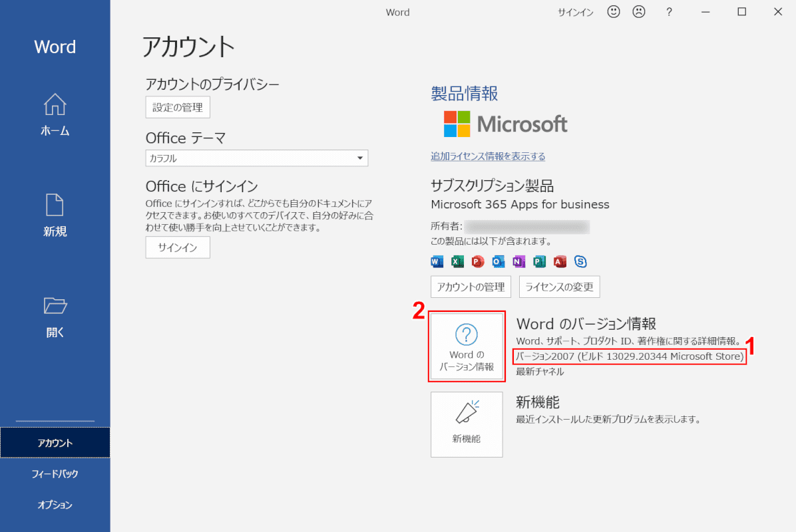Open the フィードバック sidebar item
Screen dimensions: 796x532
point(55,473)
